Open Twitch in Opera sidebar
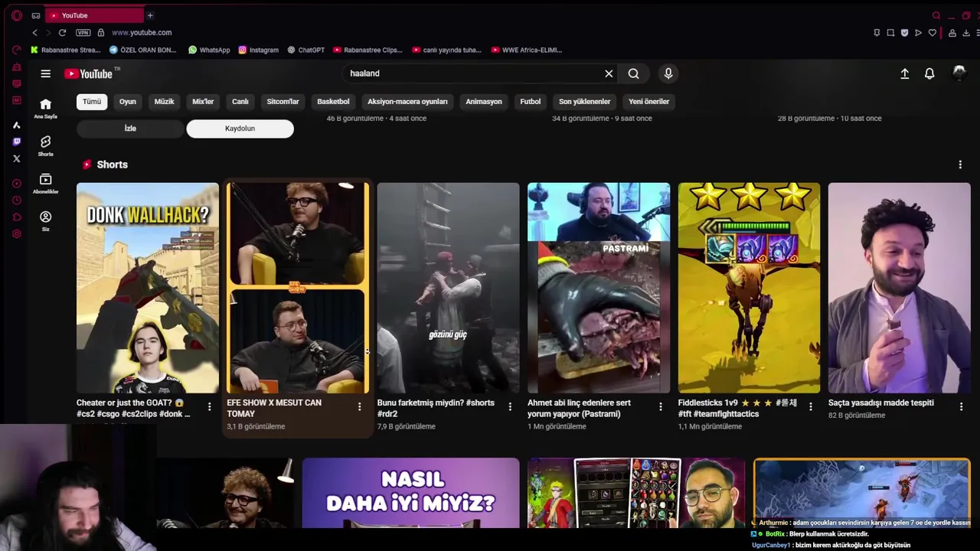Viewport: 980px width, 551px height. pos(17,142)
